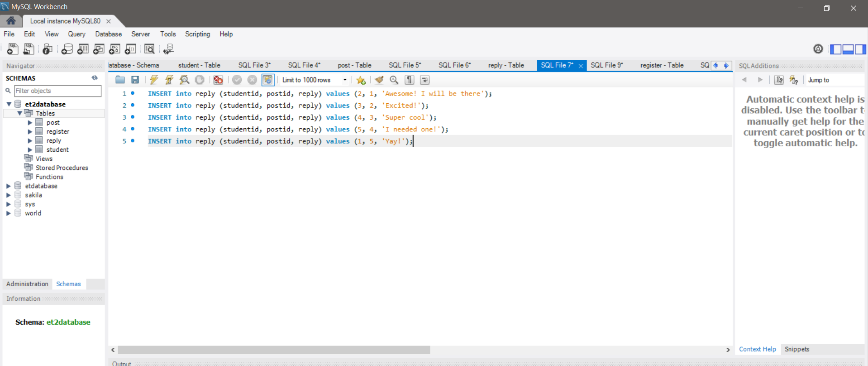Toggle right sidebar panel visibility
The width and height of the screenshot is (868, 366).
click(860, 49)
